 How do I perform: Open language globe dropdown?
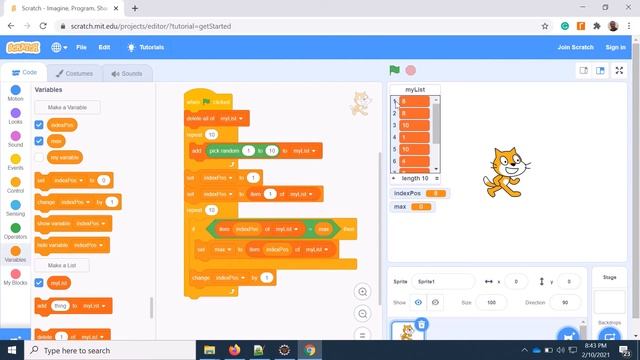coord(59,47)
